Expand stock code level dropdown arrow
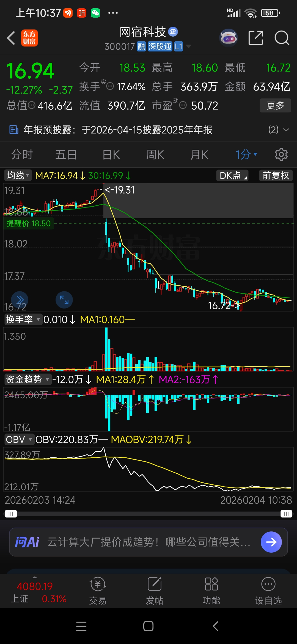Viewport: 297px width, 644px height. tap(189, 46)
